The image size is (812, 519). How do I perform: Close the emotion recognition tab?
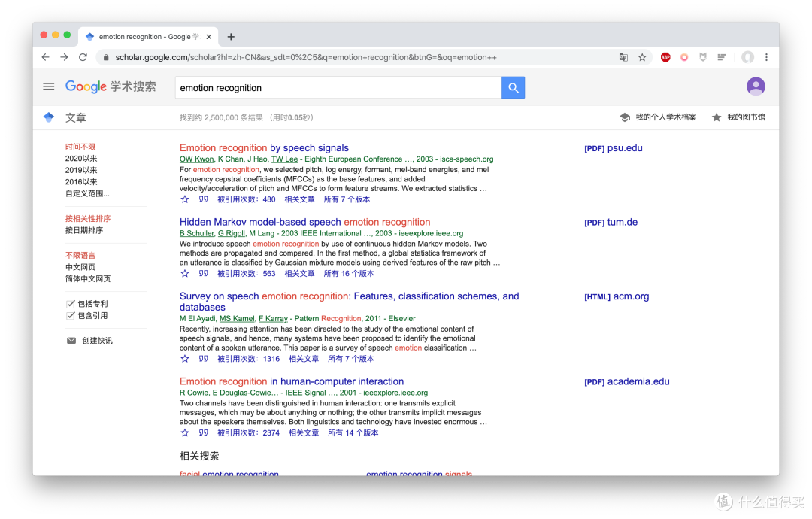click(209, 37)
